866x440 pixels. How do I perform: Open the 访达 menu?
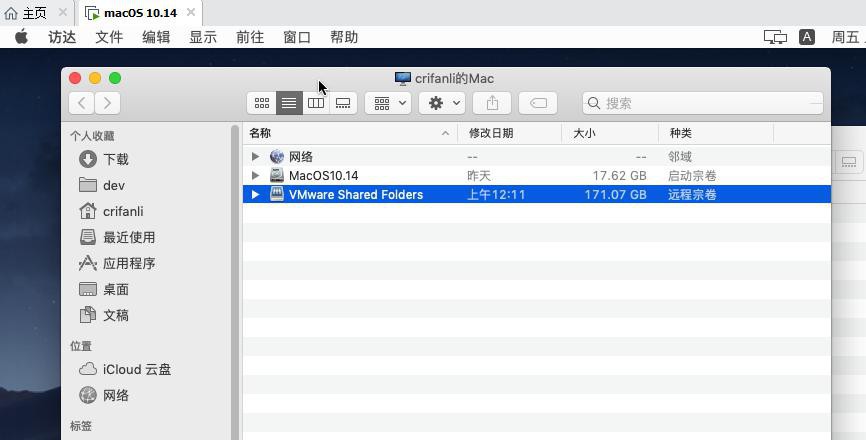click(x=62, y=37)
